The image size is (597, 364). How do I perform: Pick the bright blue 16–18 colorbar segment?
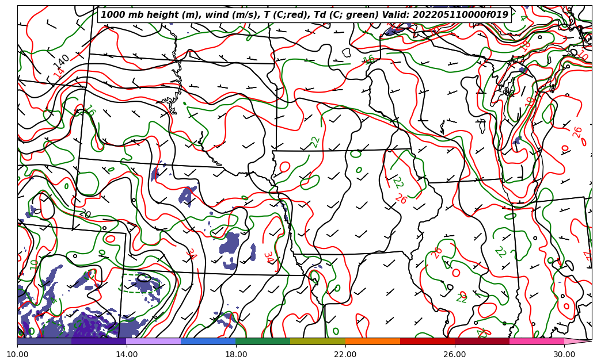[208, 341]
